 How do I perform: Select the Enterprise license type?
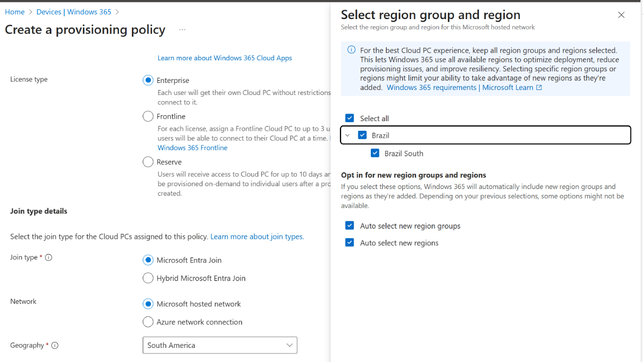[x=148, y=80]
